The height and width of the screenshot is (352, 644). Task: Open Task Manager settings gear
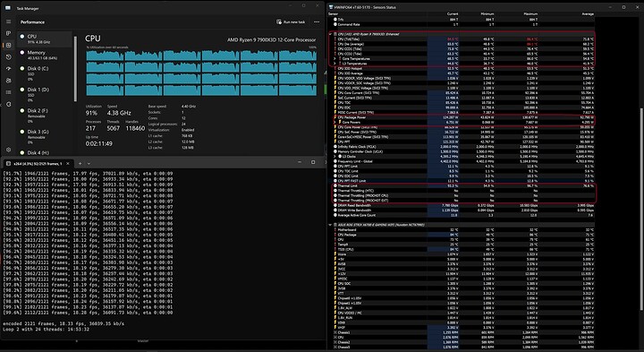coord(9,150)
